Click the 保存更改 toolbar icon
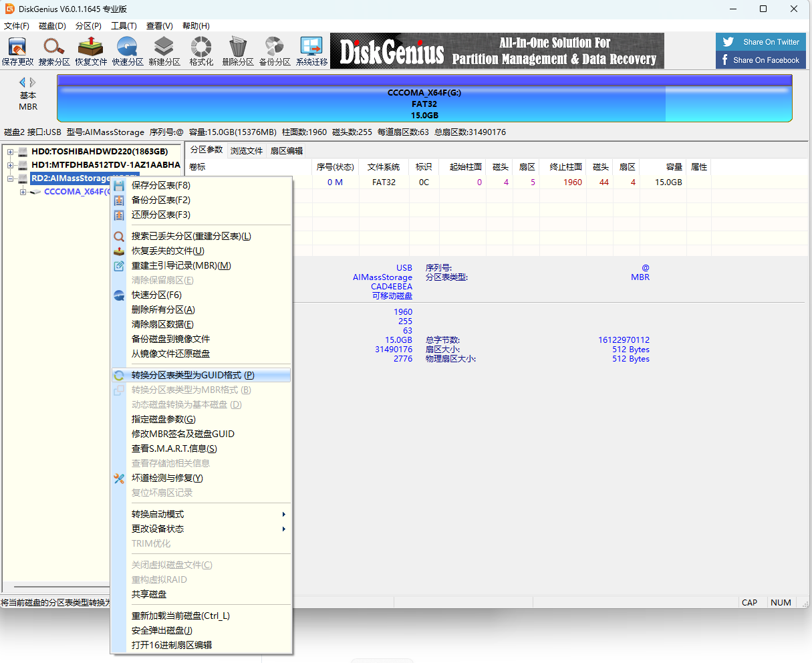 click(17, 51)
